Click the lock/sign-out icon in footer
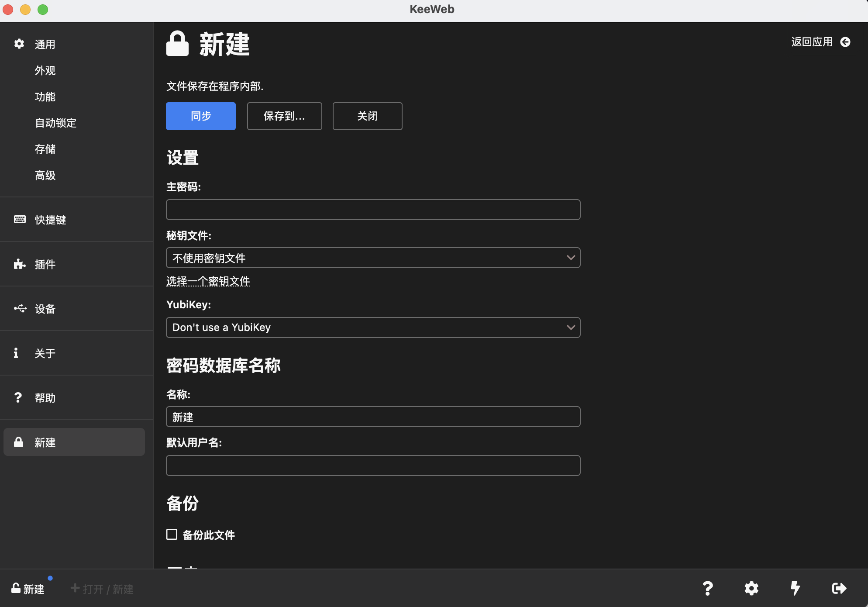 [x=839, y=588]
